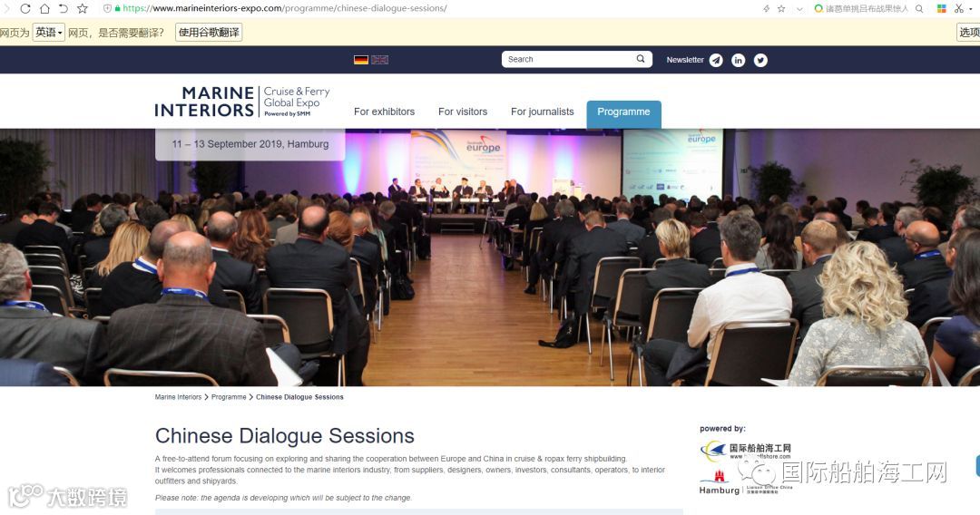Image resolution: width=980 pixels, height=515 pixels.
Task: Click inside the site Search field
Action: point(569,59)
